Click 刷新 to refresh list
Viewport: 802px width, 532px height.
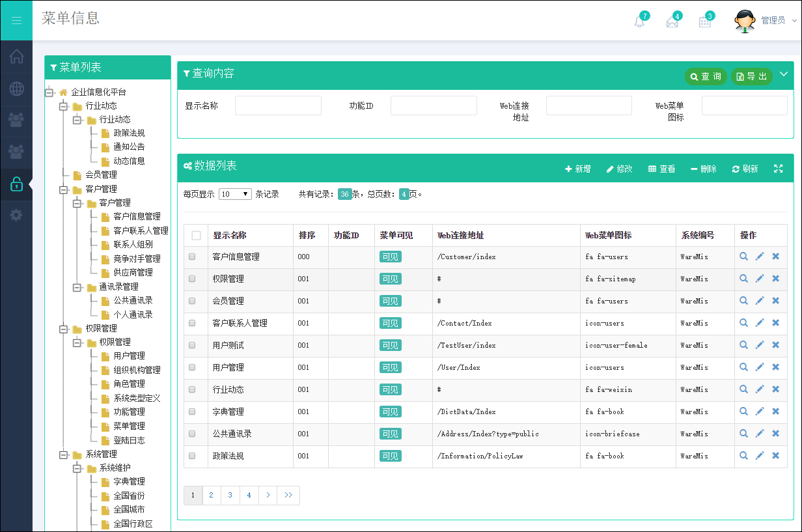click(x=745, y=169)
